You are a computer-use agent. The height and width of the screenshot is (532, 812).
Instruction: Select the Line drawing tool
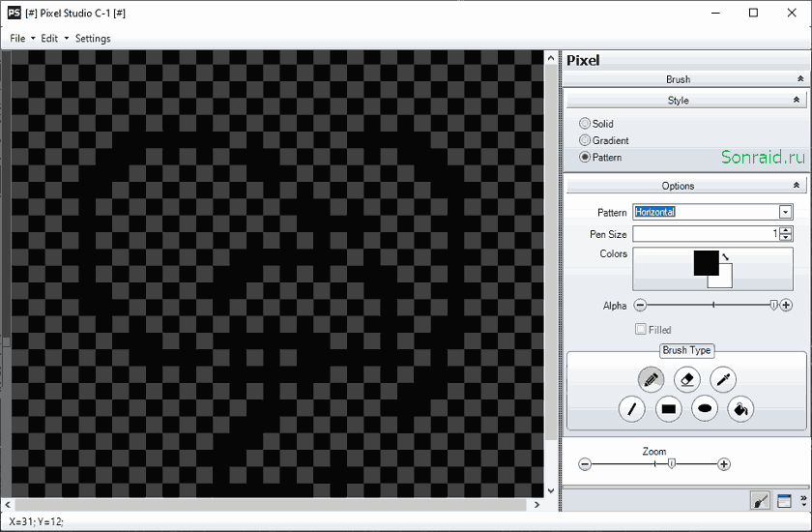point(632,409)
